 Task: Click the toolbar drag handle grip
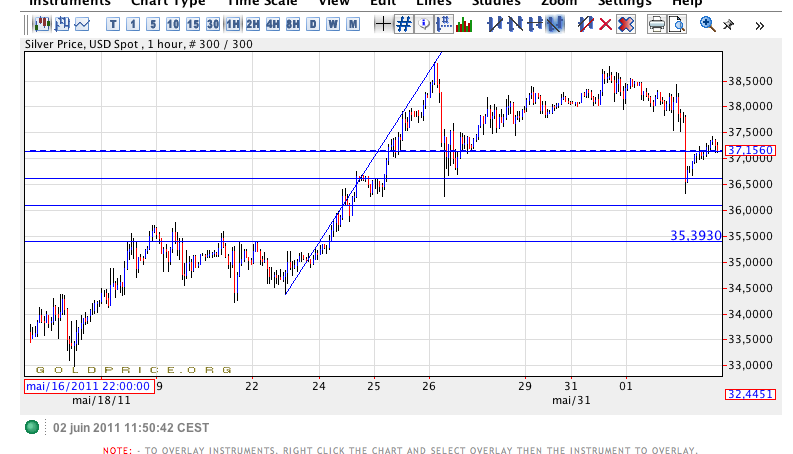click(x=26, y=24)
